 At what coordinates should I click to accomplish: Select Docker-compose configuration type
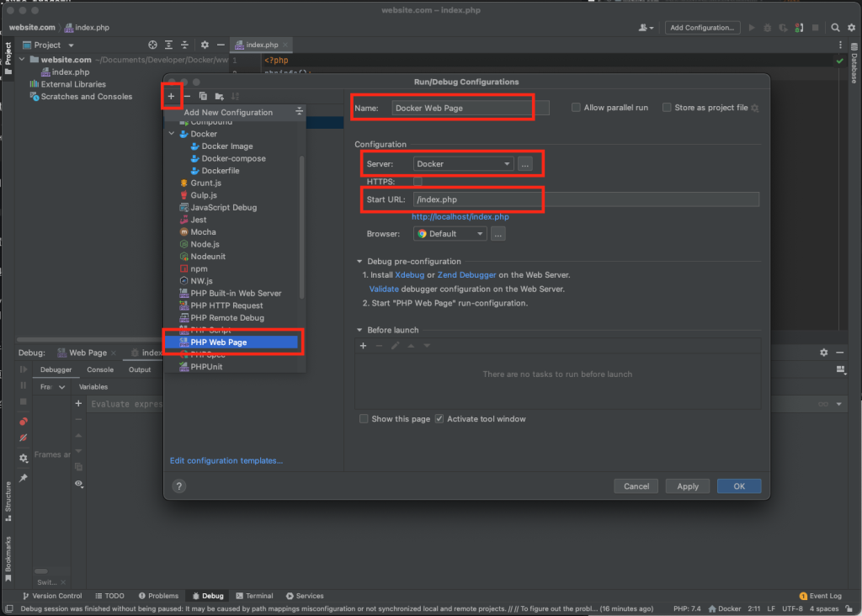coord(233,158)
